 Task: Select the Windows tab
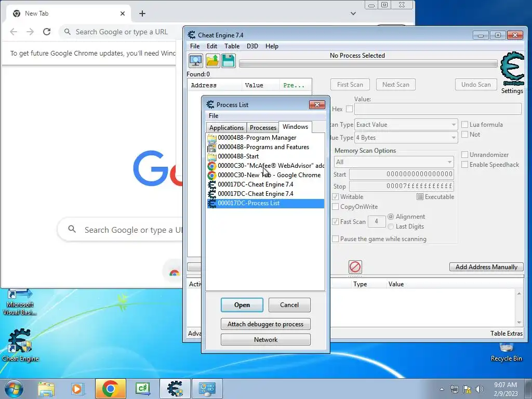[295, 127]
